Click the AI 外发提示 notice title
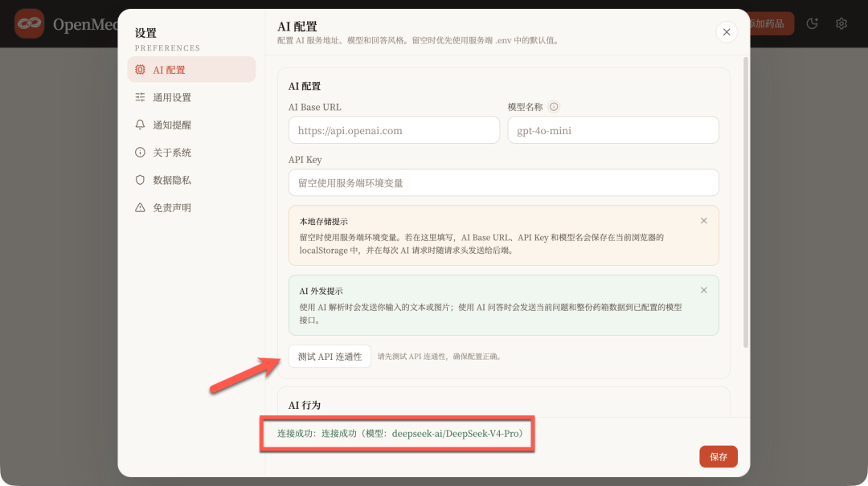The image size is (868, 486). [x=321, y=291]
